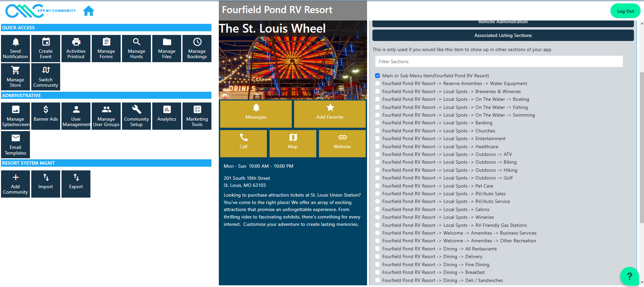Image resolution: width=644 pixels, height=287 pixels.
Task: Open Community Setup wrench tile
Action: (x=136, y=116)
